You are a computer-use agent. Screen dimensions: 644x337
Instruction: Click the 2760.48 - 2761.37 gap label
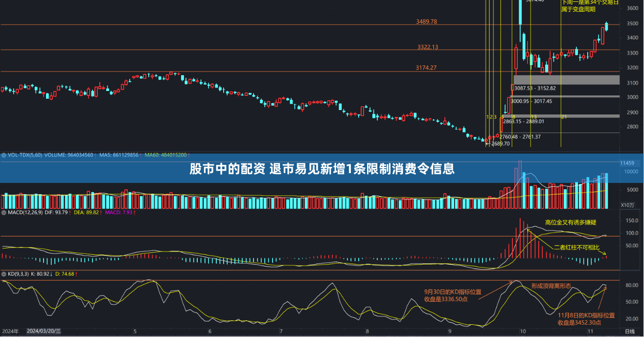pos(520,137)
